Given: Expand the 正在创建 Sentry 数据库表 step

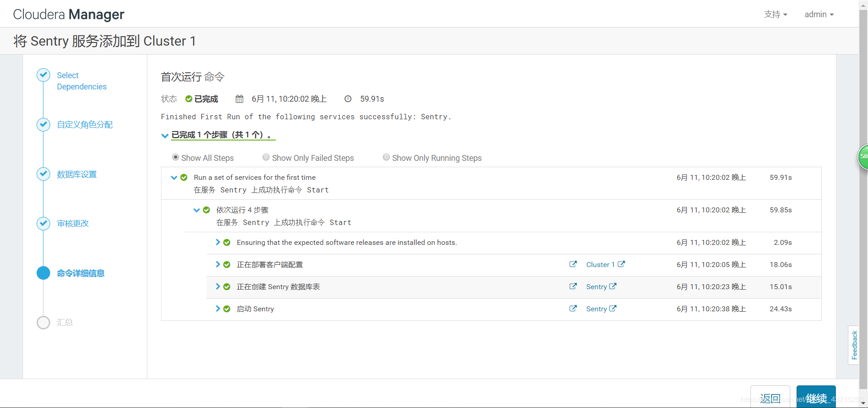Looking at the screenshot, I should point(218,286).
